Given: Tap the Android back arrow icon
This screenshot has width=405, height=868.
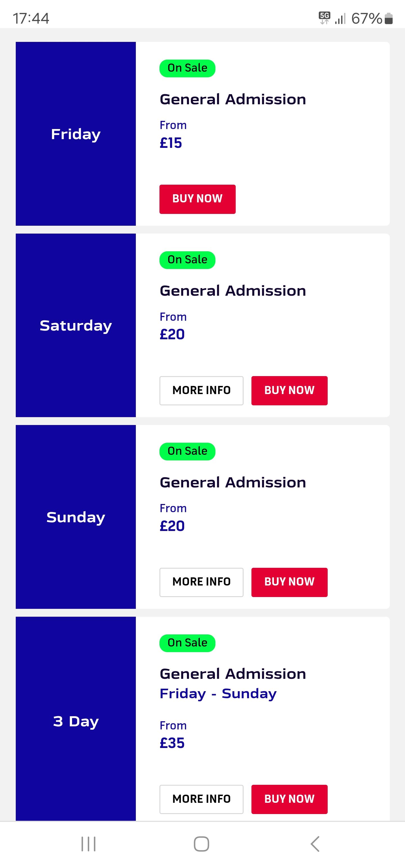Looking at the screenshot, I should point(315,844).
